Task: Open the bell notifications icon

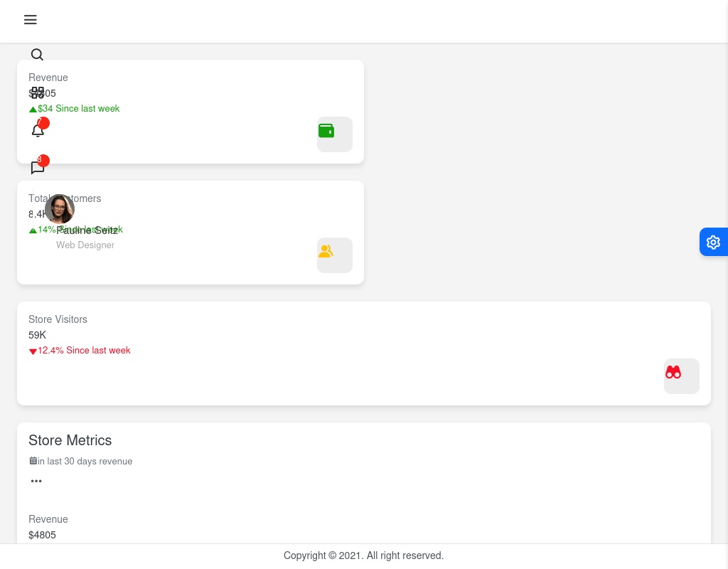Action: (x=38, y=131)
